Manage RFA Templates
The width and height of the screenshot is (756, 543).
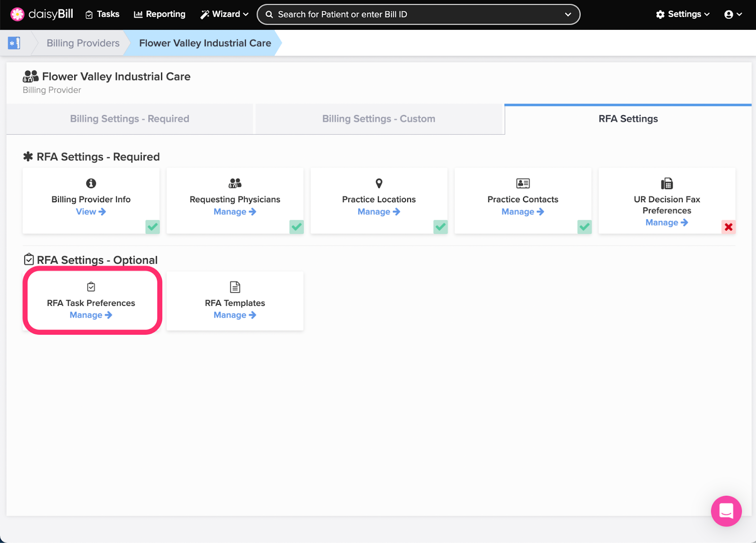pos(235,315)
